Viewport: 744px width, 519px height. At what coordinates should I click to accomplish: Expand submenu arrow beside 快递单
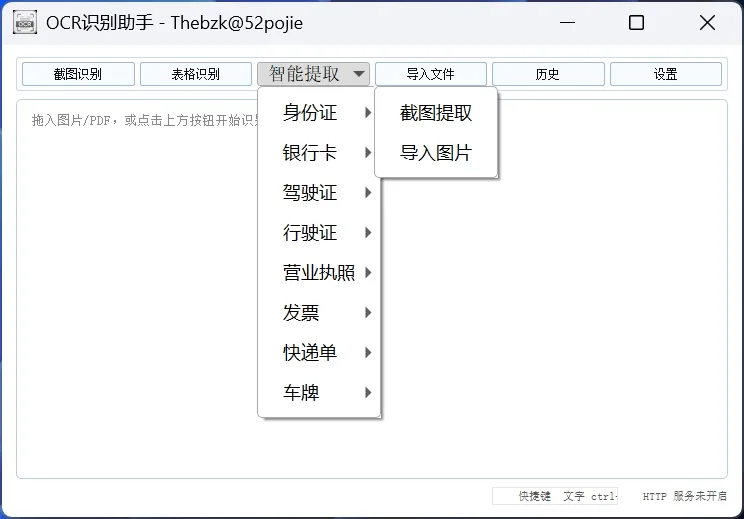tap(368, 352)
